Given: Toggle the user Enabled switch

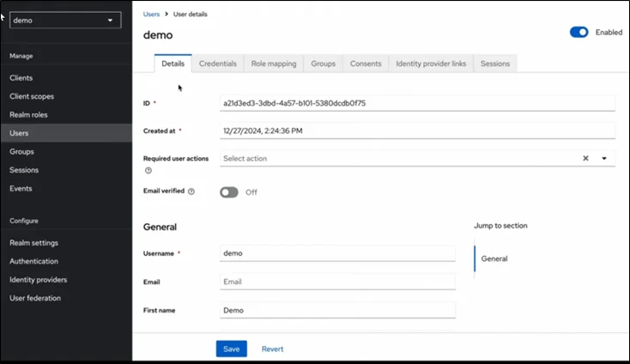Looking at the screenshot, I should [579, 32].
